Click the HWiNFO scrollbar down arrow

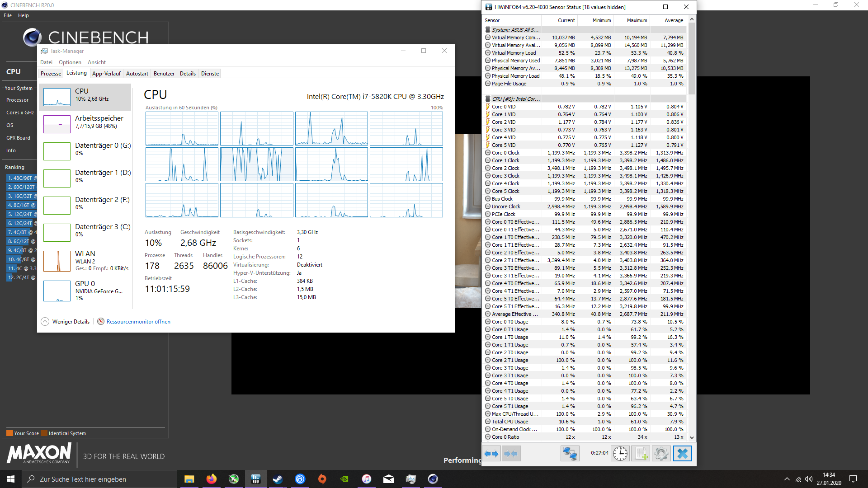(692, 437)
